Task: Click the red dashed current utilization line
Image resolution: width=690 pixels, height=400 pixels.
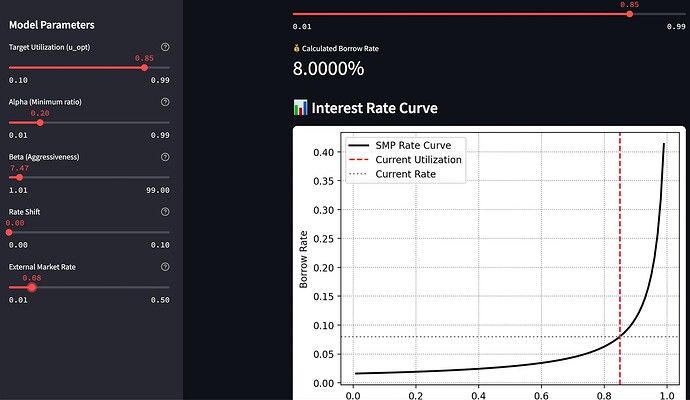Action: [620, 260]
